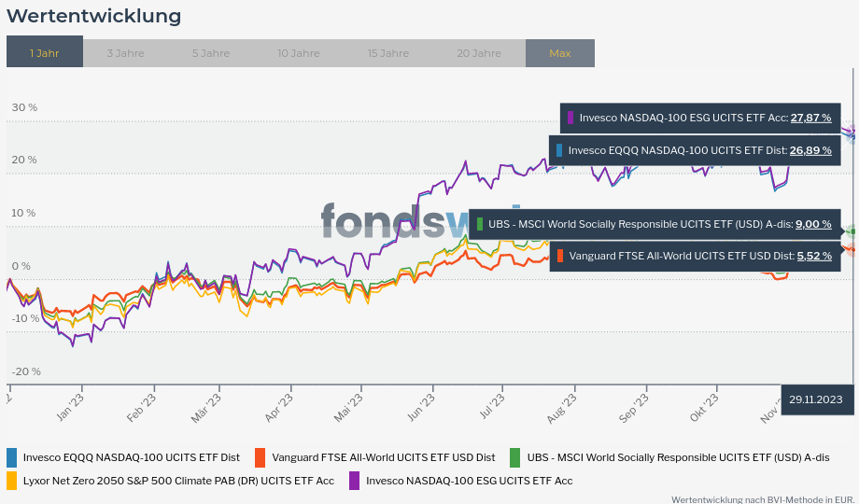
Task: Select the 20 Jahre tab
Action: (479, 53)
